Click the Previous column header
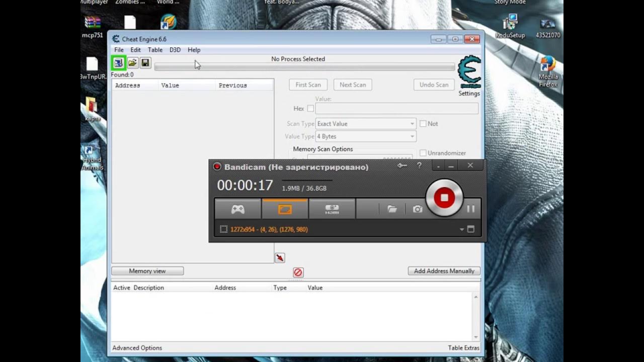Screen dimensions: 644x362 245,85
